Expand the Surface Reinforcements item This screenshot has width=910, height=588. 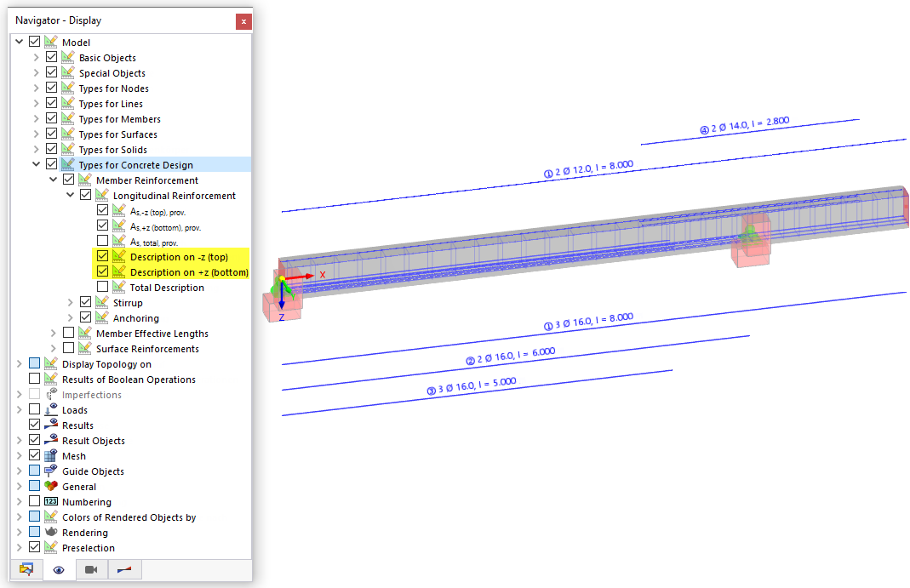tap(53, 348)
